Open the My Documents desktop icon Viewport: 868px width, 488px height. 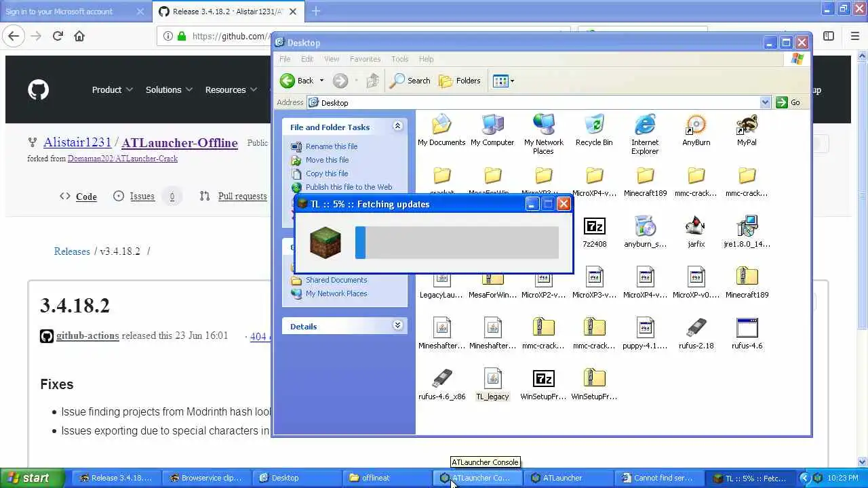point(441,130)
